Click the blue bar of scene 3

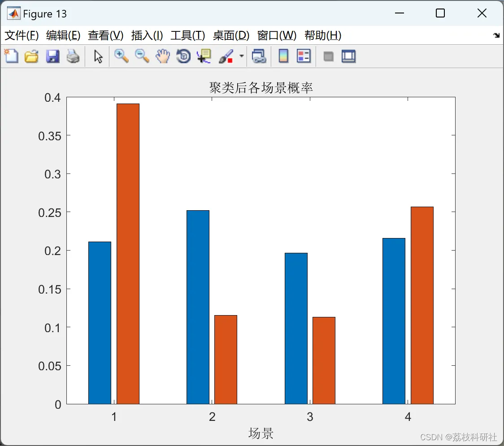pyautogui.click(x=296, y=329)
